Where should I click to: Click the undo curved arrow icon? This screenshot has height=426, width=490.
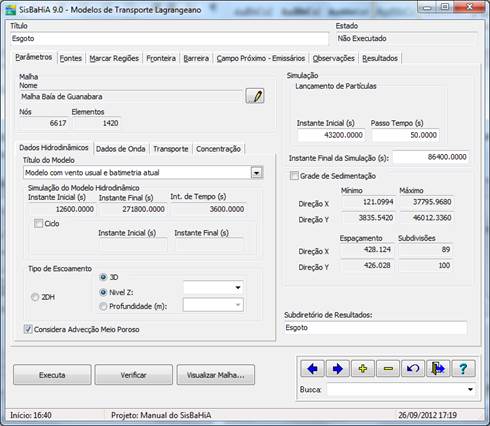click(x=413, y=369)
